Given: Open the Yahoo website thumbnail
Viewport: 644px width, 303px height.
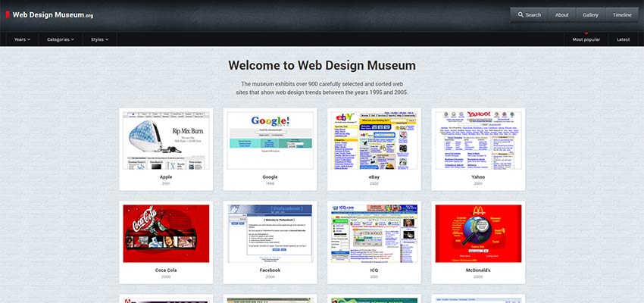Looking at the screenshot, I should pos(479,140).
